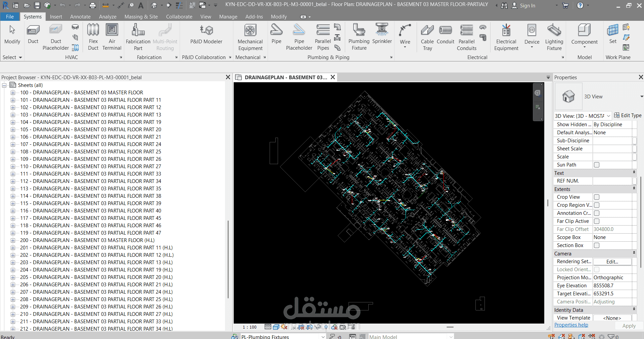The height and width of the screenshot is (339, 644).
Task: Select the Cable Tray tool
Action: (427, 37)
